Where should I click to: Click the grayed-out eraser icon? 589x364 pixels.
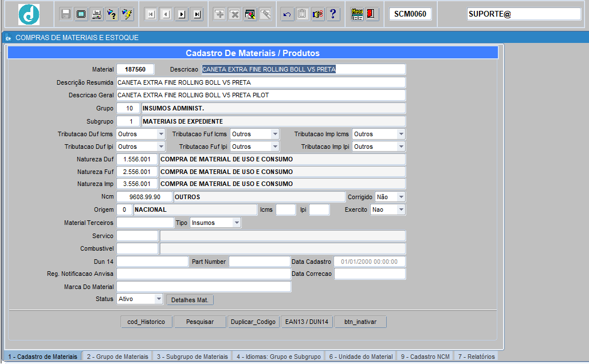point(266,14)
